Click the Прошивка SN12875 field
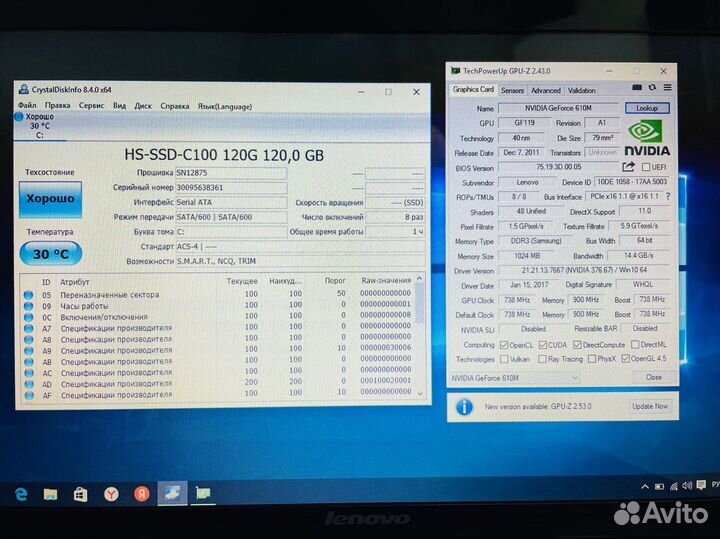Image resolution: width=720 pixels, height=539 pixels. tap(231, 173)
